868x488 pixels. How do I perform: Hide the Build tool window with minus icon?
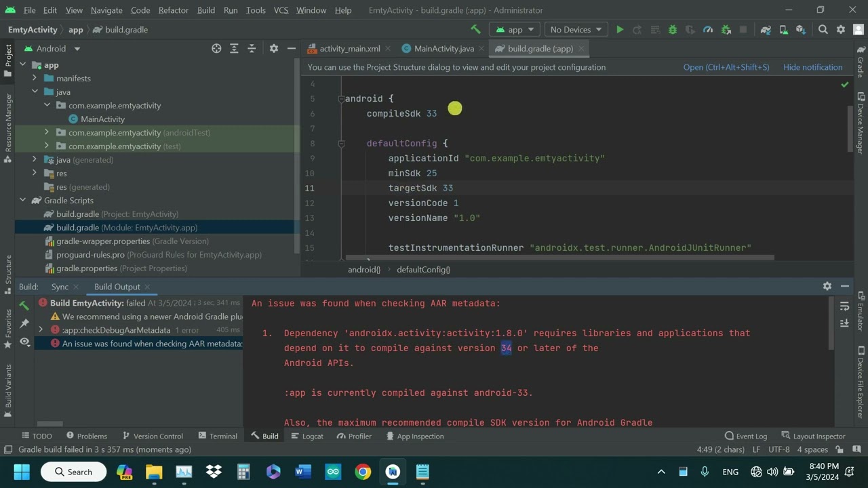tap(845, 286)
